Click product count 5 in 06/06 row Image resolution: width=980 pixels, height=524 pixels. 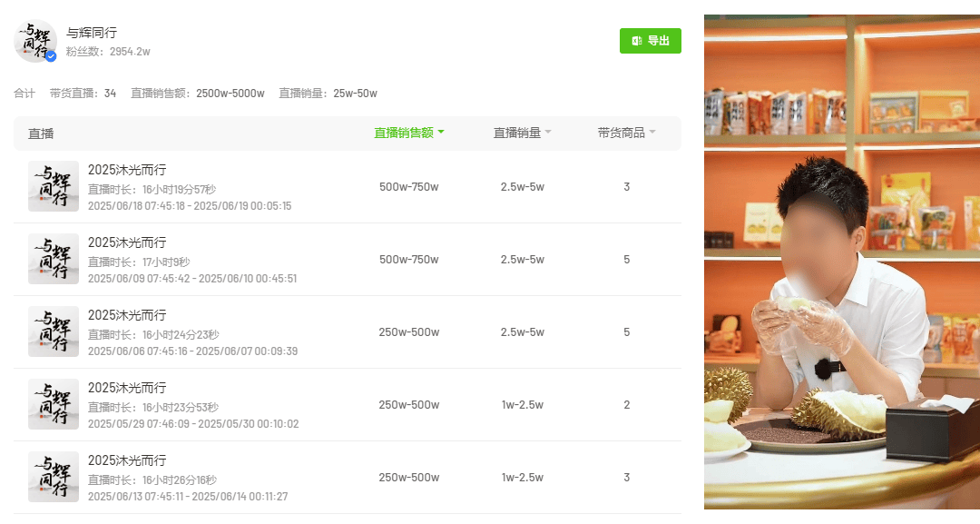coord(626,331)
